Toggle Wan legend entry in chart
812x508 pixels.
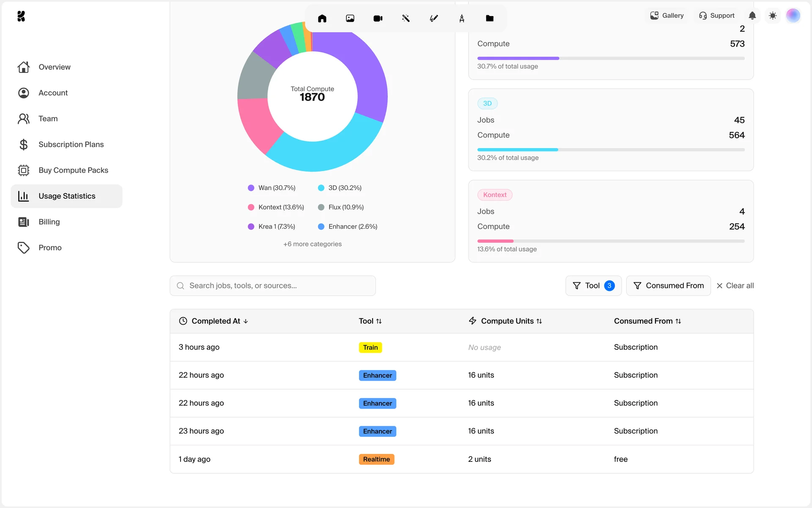(x=272, y=188)
